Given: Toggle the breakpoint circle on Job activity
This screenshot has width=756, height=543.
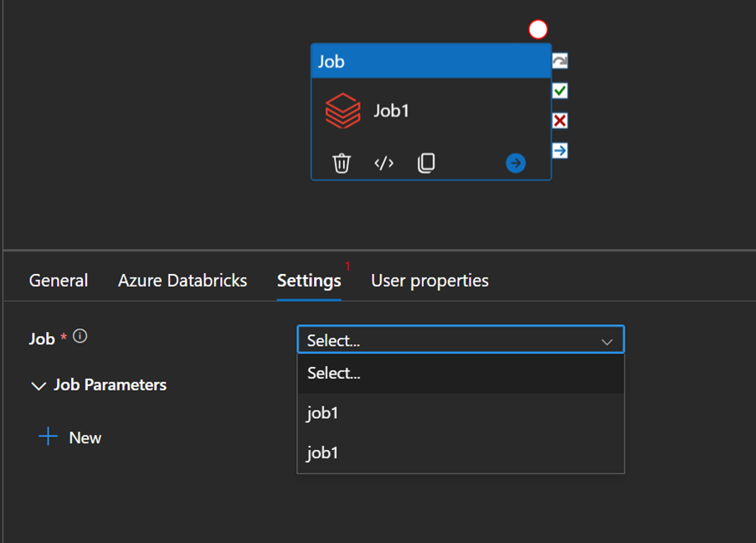Looking at the screenshot, I should tap(538, 29).
